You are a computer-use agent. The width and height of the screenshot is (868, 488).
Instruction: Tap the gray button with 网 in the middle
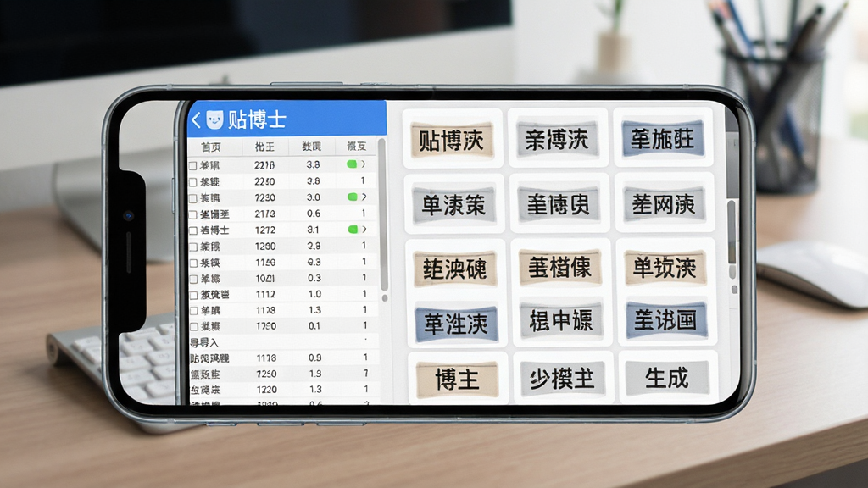point(664,204)
